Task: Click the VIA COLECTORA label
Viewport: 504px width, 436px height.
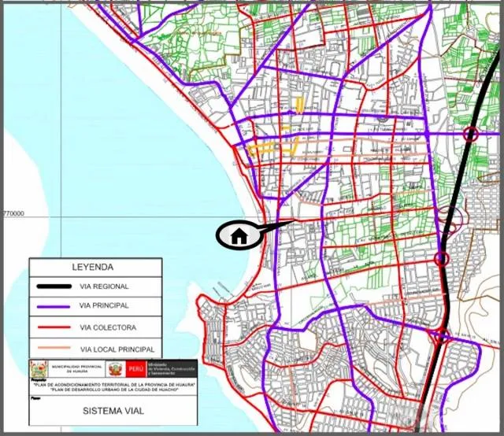Action: coord(108,327)
